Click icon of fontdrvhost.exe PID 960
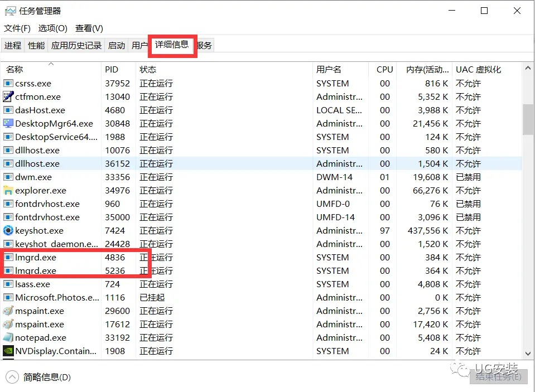This screenshot has height=392, width=535. tap(8, 204)
